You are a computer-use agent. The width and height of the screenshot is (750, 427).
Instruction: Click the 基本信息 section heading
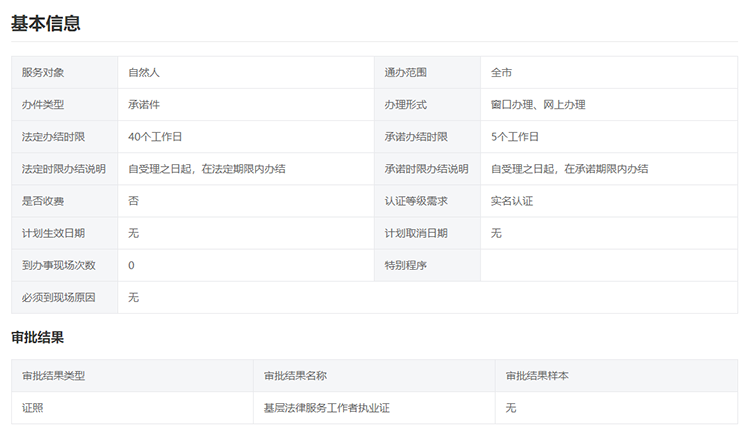[46, 24]
